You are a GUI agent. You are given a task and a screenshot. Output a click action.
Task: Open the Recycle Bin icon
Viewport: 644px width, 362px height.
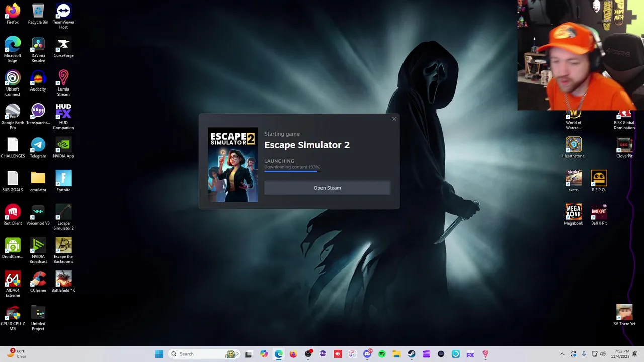[38, 14]
